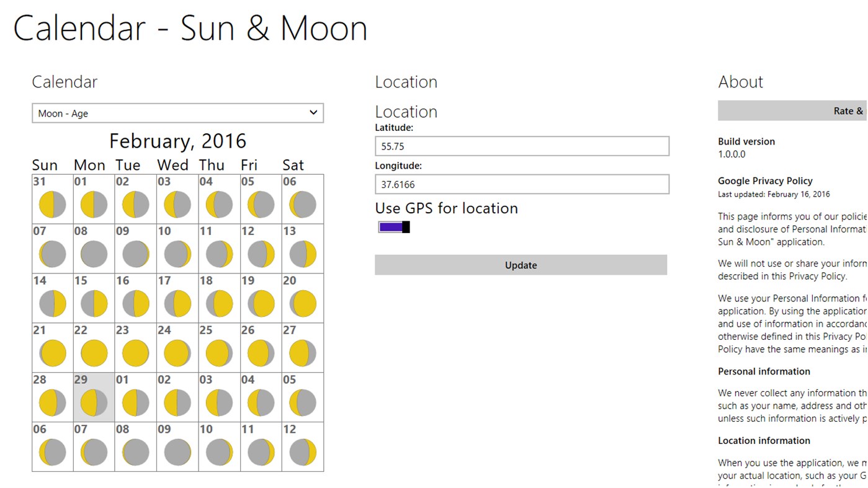Select the waning moon icon on February 19
The image size is (868, 488).
point(261,303)
